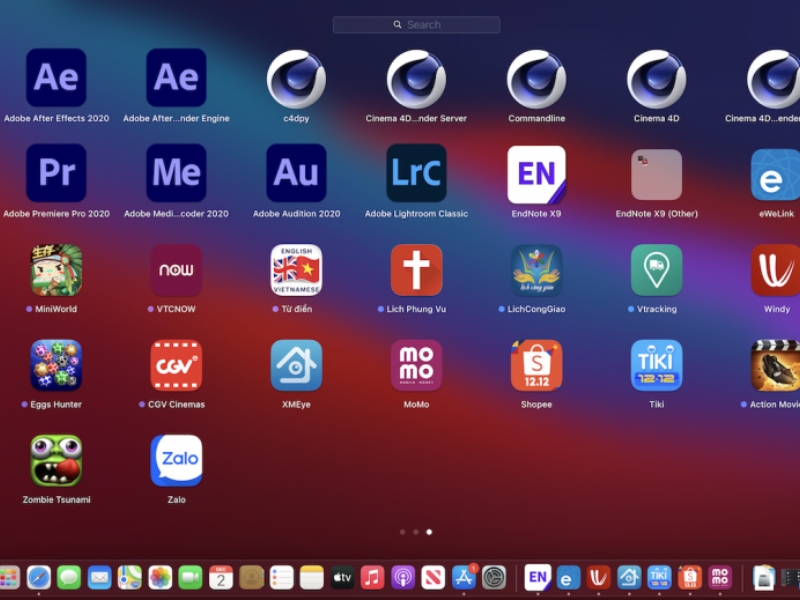800x600 pixels.
Task: Launch the VTCNOW app
Action: pos(176,270)
